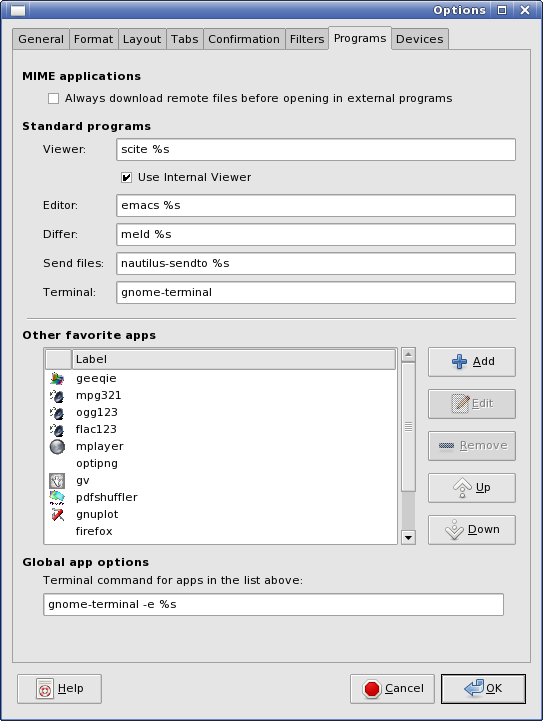The width and height of the screenshot is (543, 721).
Task: Select the mpg321 icon in favorite apps
Action: [x=57, y=395]
